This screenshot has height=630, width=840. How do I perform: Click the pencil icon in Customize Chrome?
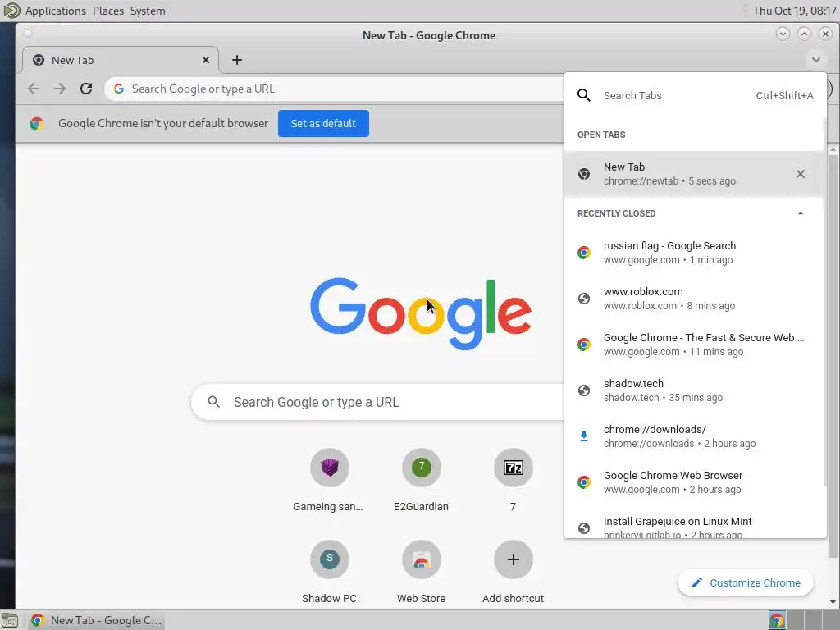pos(696,583)
